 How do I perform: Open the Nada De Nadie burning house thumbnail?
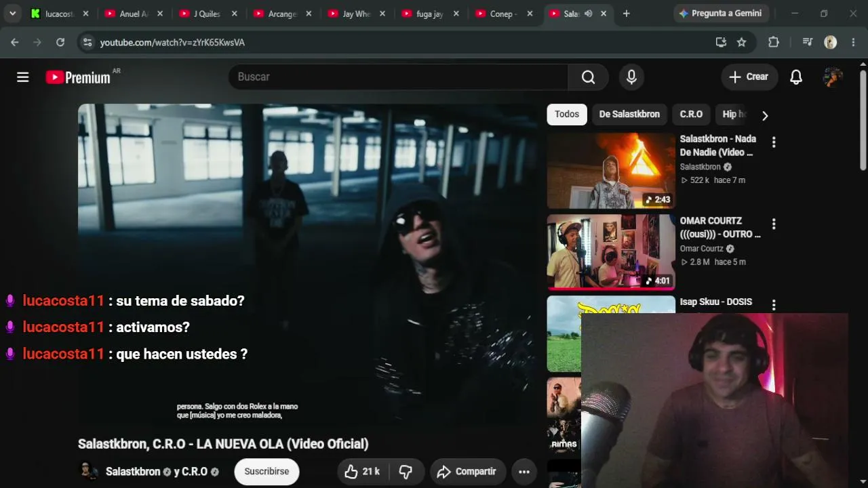point(611,170)
